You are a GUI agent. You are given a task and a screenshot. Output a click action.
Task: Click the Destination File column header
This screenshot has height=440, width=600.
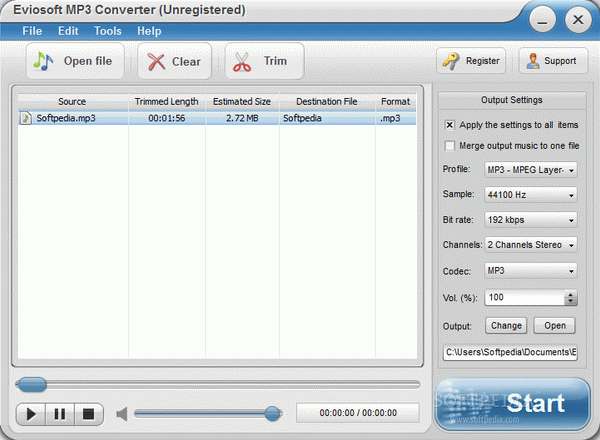coord(327,102)
